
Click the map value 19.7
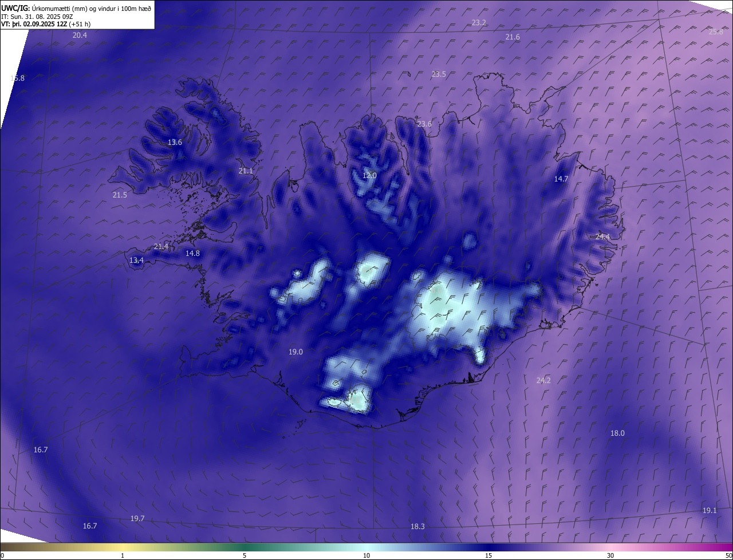click(137, 519)
